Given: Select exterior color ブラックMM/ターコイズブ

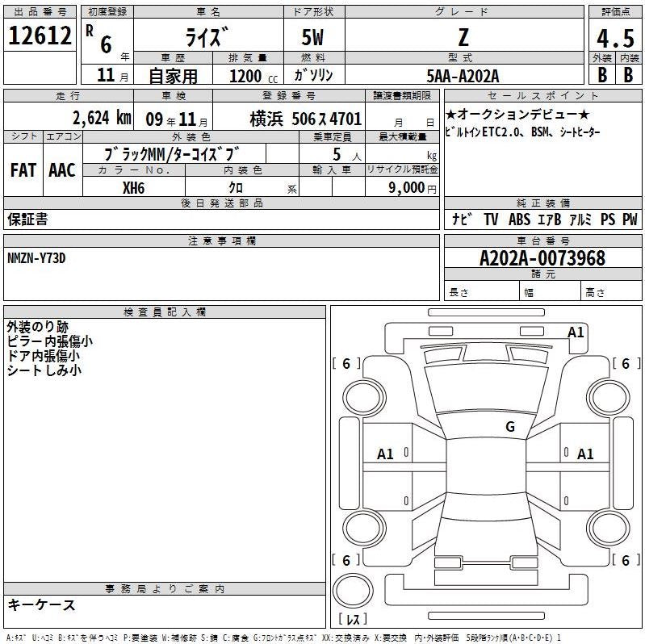Looking at the screenshot, I should coord(171,154).
